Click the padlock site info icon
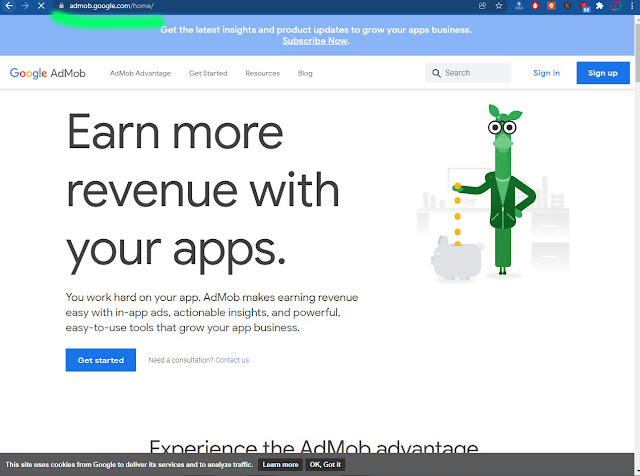 61,6
